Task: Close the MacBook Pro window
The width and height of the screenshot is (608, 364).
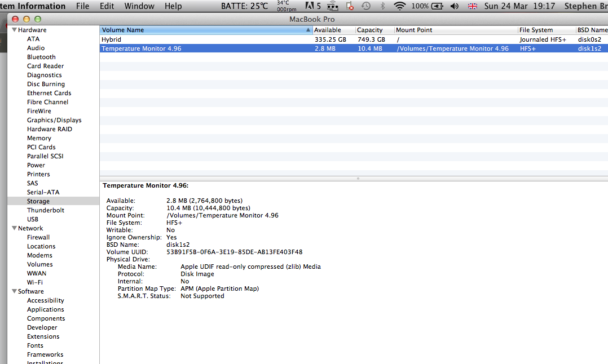Action: [15, 19]
